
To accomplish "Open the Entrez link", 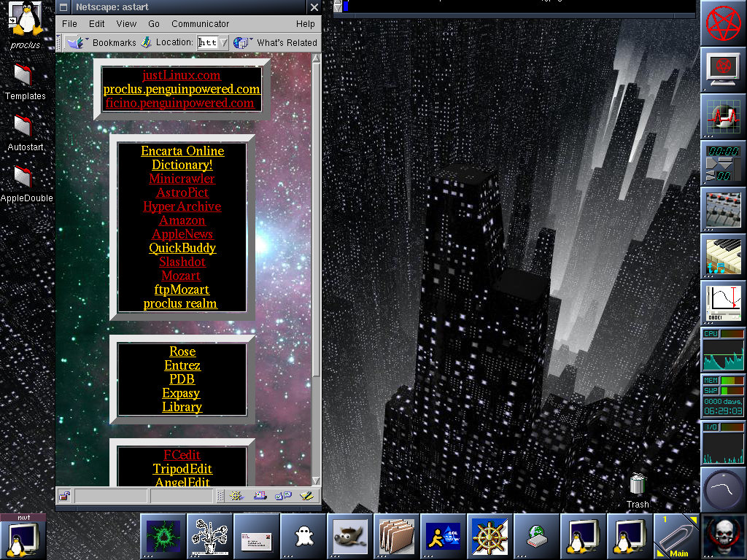I will click(x=182, y=365).
